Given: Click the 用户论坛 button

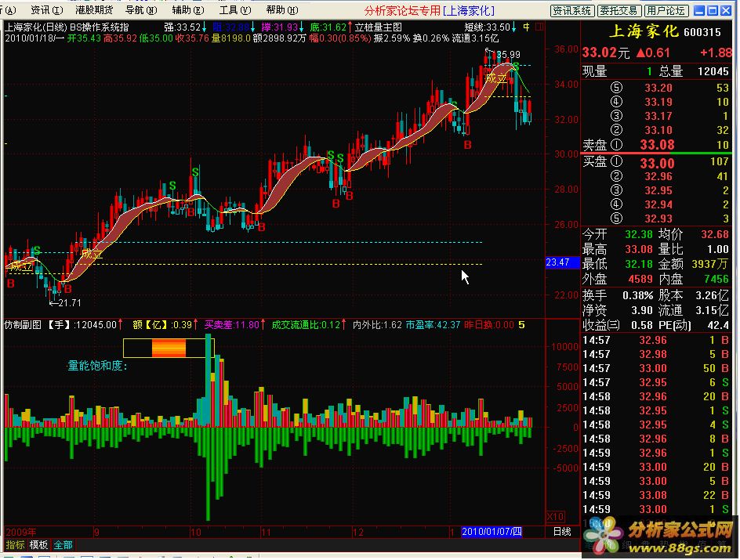Looking at the screenshot, I should click(x=666, y=10).
